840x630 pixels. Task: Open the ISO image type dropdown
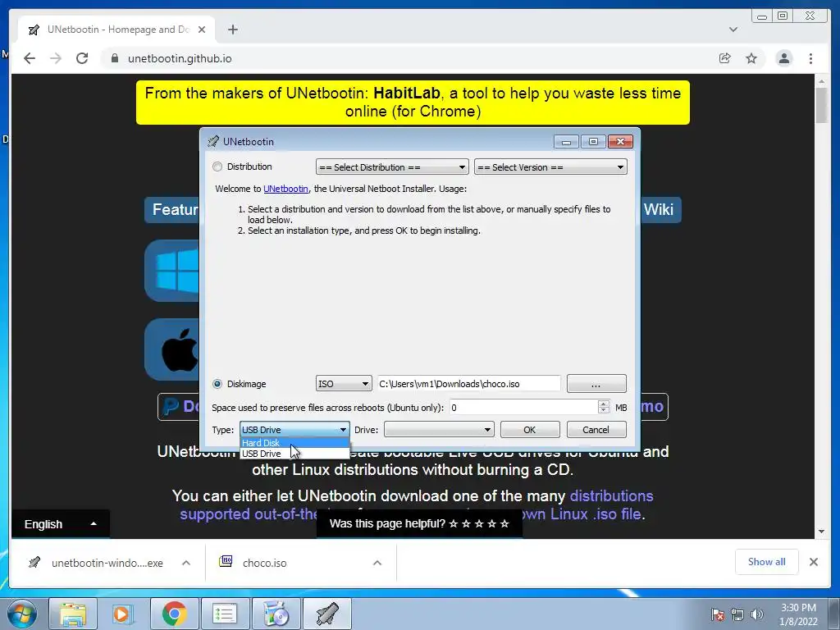coord(344,384)
